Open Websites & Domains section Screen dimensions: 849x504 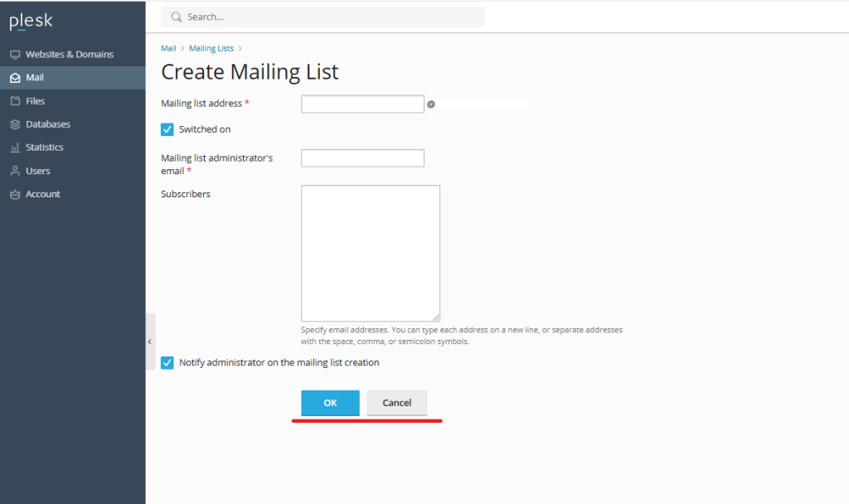[70, 55]
